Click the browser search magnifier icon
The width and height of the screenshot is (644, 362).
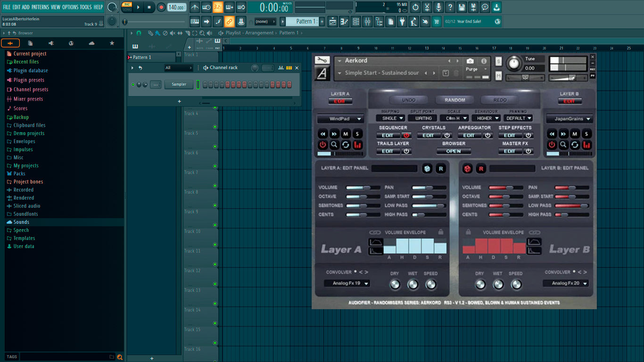120,357
